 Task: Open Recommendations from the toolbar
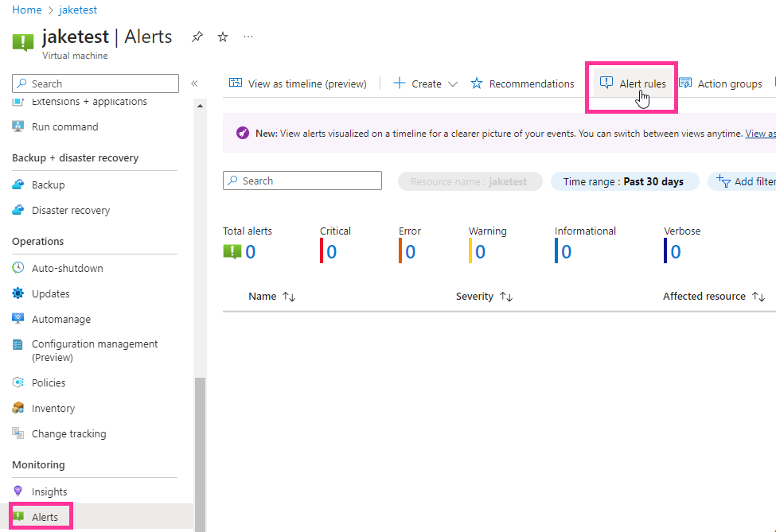(523, 83)
